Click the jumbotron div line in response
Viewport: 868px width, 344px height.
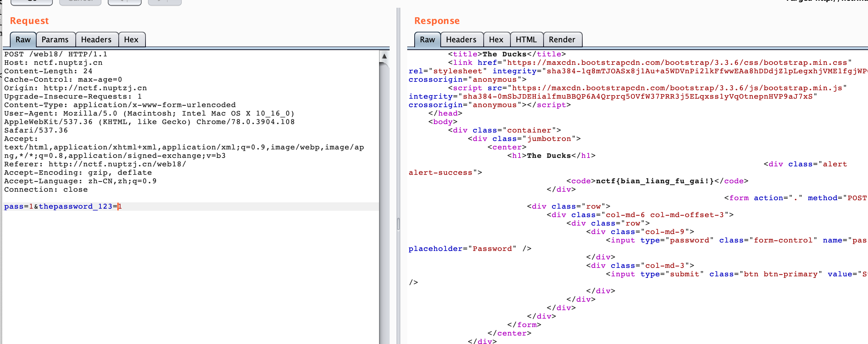click(524, 139)
